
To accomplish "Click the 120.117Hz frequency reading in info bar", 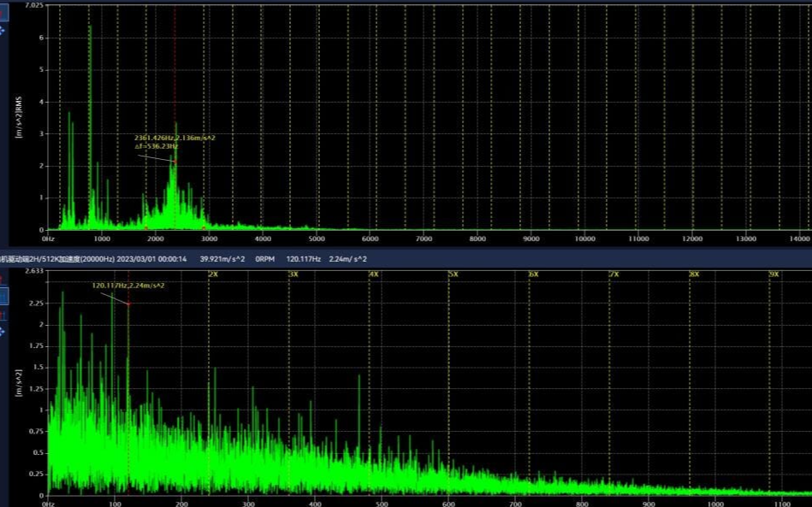I will coord(303,259).
